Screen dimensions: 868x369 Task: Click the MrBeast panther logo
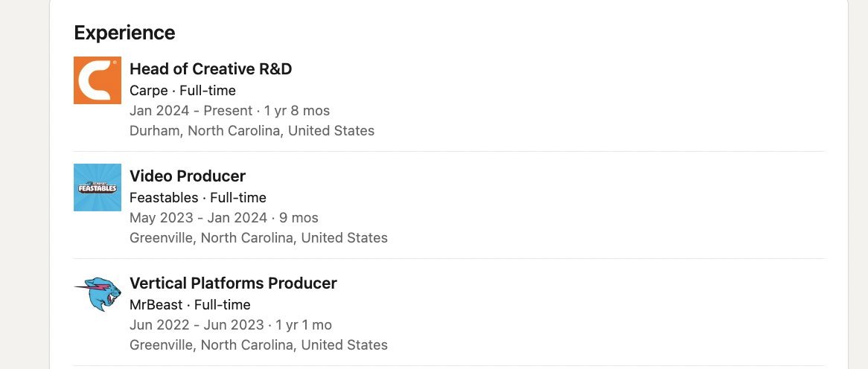point(98,295)
